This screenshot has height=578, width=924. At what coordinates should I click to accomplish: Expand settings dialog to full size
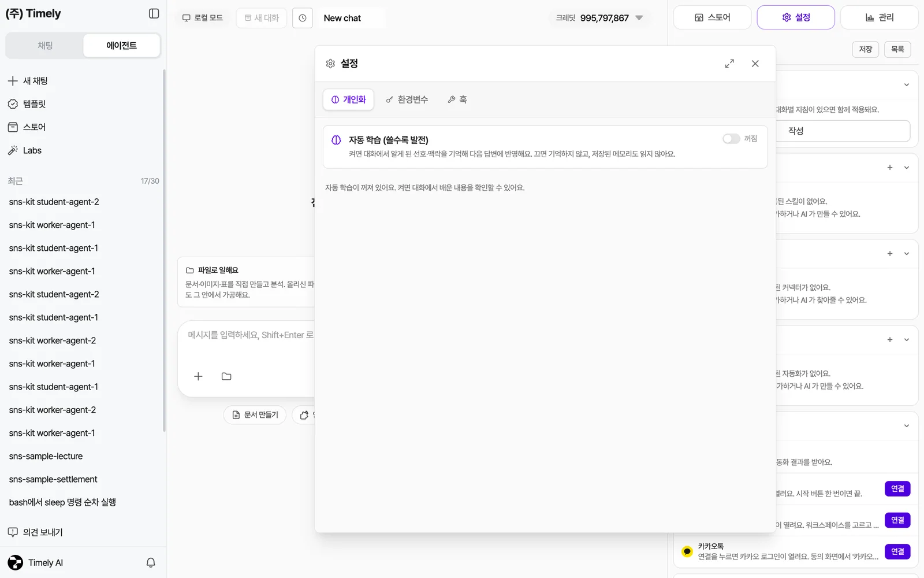[729, 64]
